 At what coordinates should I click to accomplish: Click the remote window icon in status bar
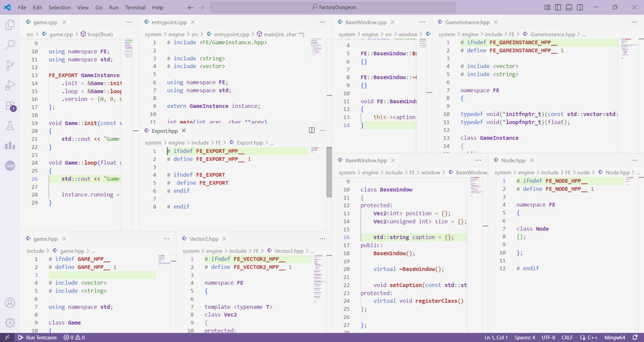pyautogui.click(x=7, y=338)
